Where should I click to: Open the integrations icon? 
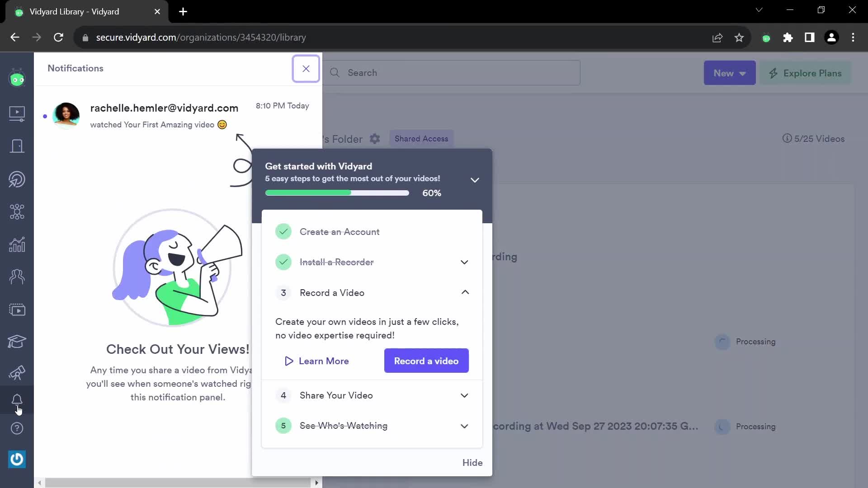[17, 211]
